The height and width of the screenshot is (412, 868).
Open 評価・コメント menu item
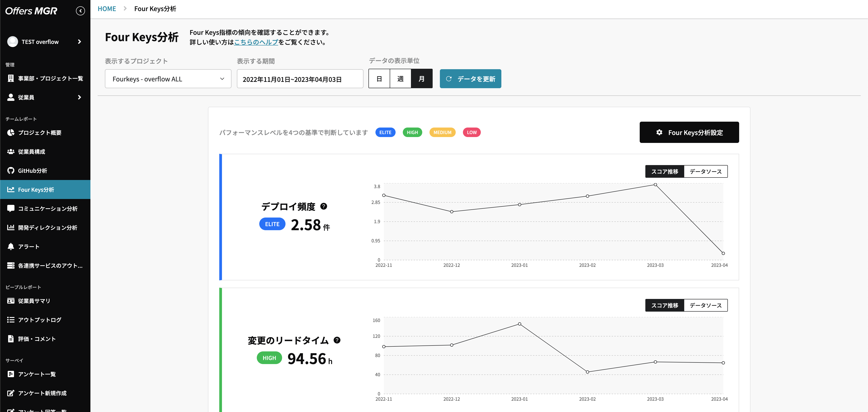[45, 339]
